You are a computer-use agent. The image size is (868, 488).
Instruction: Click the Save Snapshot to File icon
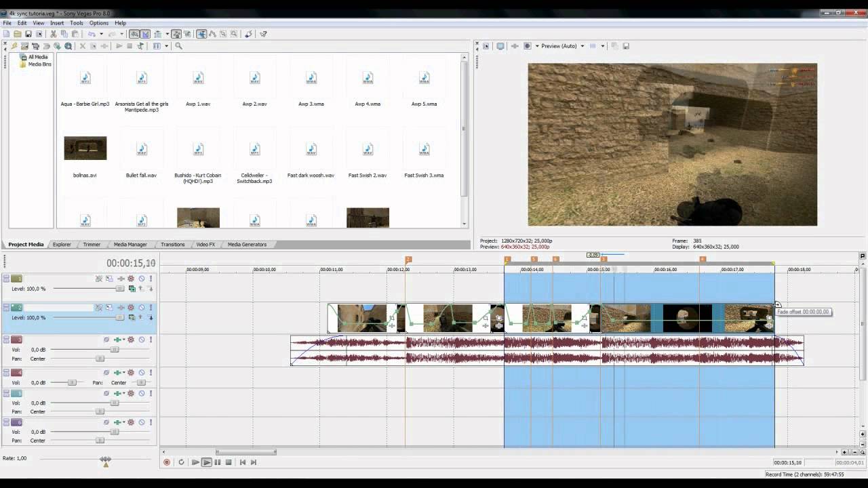626,46
